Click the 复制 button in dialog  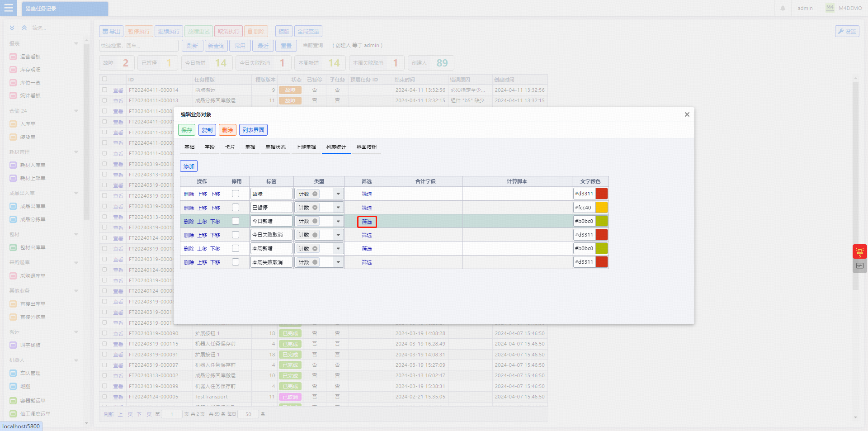tap(207, 130)
